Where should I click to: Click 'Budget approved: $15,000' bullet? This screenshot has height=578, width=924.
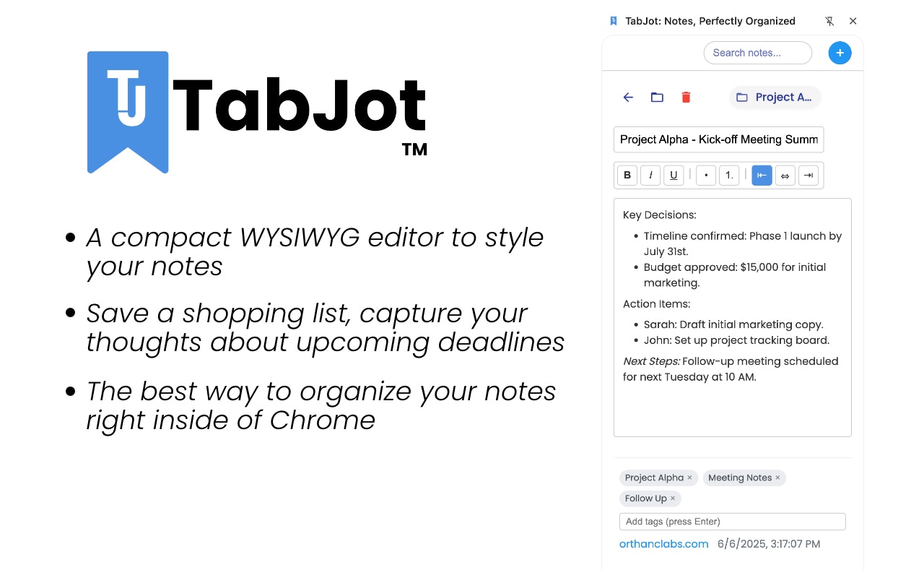pyautogui.click(x=735, y=275)
